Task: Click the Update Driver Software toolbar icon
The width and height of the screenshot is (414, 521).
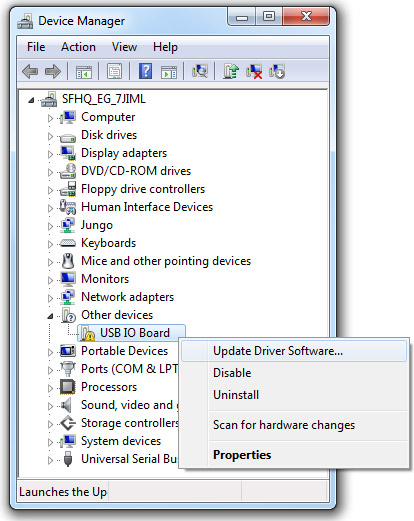Action: (231, 71)
